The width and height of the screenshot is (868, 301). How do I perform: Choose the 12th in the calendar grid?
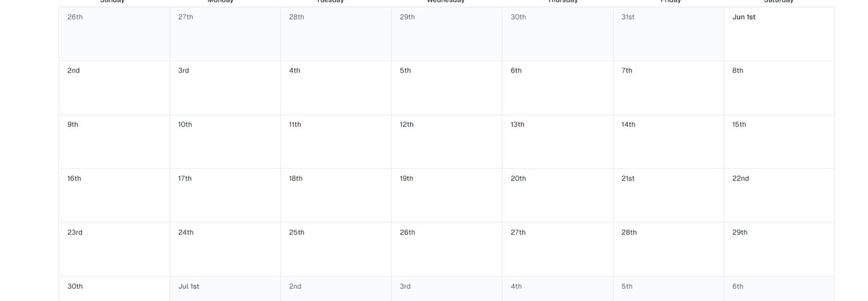point(447,141)
